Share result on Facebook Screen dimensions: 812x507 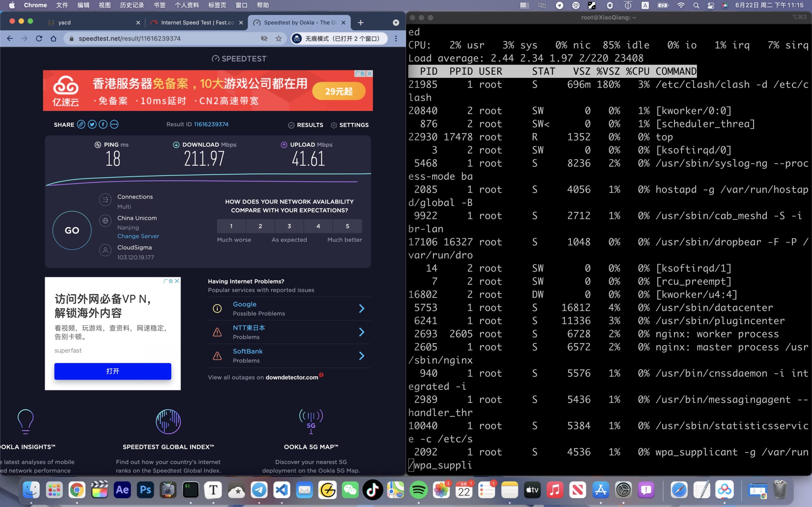click(x=103, y=125)
